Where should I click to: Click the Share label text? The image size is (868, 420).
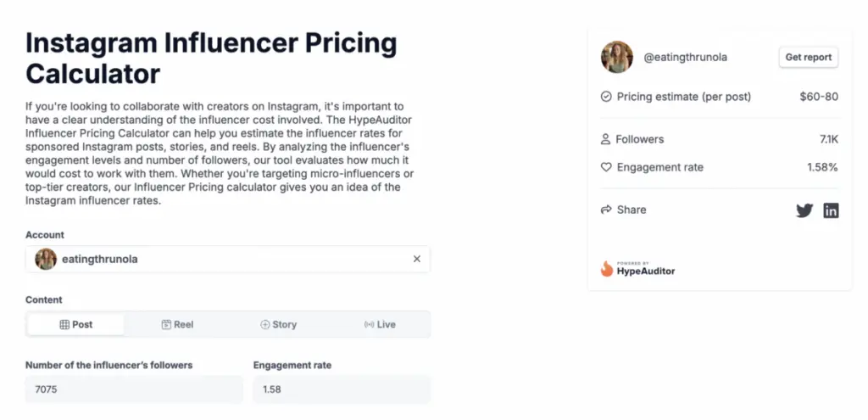[632, 210]
